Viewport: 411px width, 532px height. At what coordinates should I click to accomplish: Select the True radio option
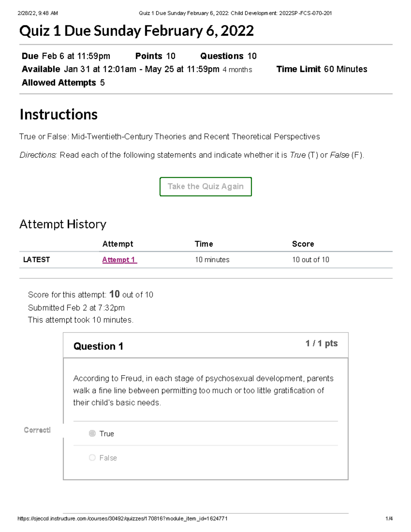pyautogui.click(x=92, y=433)
